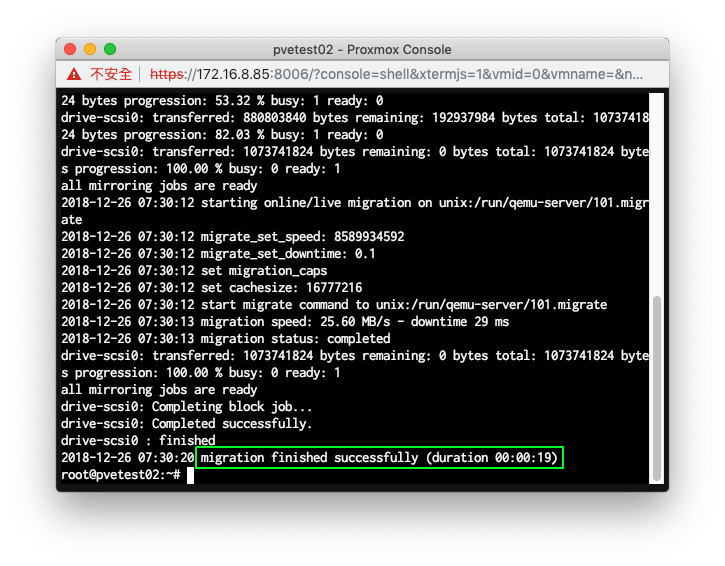
Task: Click the https URL address field
Action: (396, 74)
